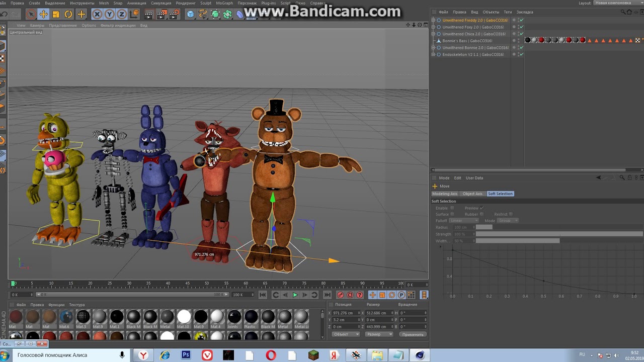The image size is (644, 362).
Task: Toggle position keyframe recording
Action: 373,295
